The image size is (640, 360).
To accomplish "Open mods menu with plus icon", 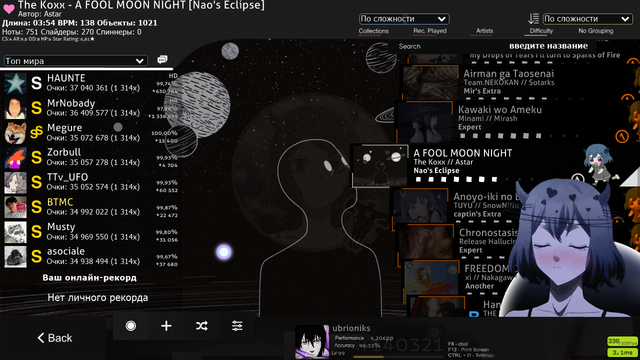I will pyautogui.click(x=166, y=326).
